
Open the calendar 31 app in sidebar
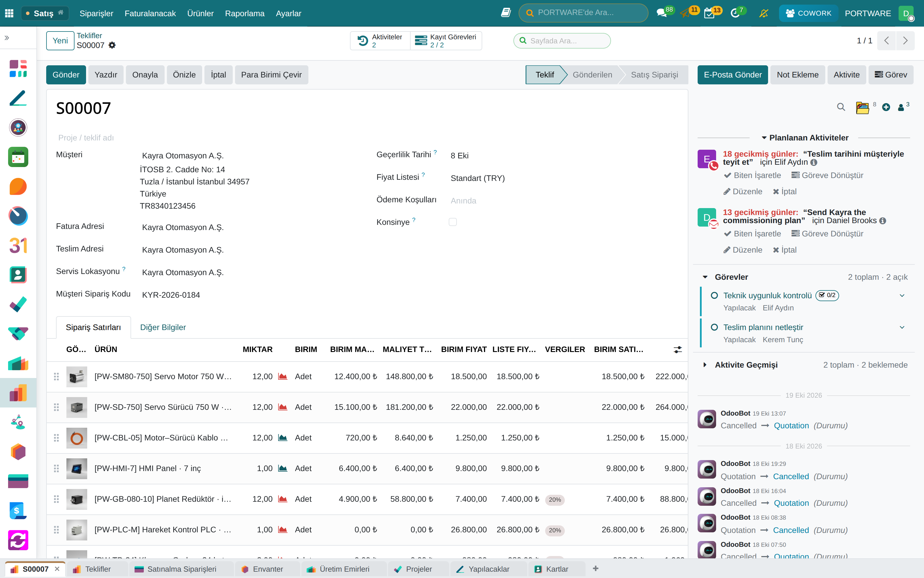(x=18, y=245)
